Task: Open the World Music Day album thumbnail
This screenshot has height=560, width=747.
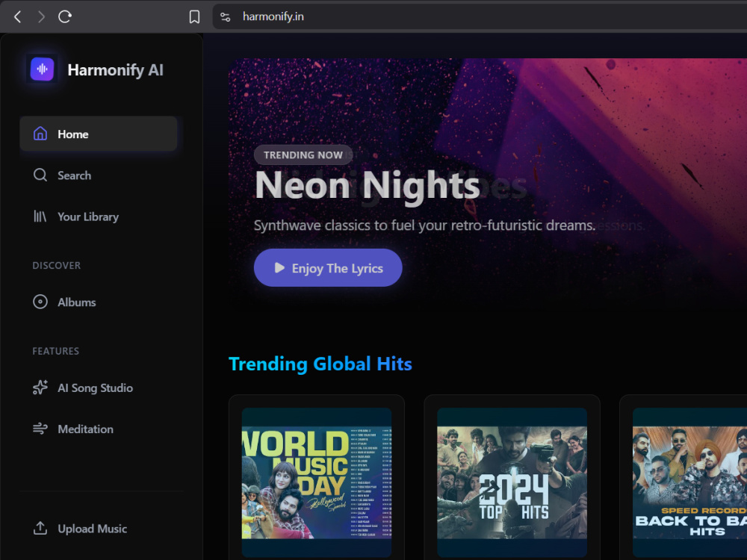Action: [316, 482]
